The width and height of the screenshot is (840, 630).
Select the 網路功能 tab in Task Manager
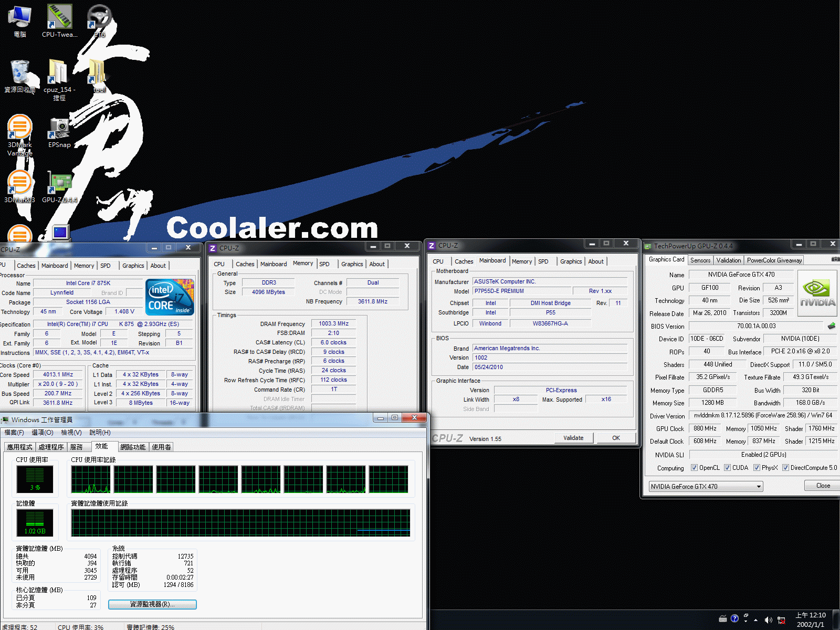tap(133, 447)
